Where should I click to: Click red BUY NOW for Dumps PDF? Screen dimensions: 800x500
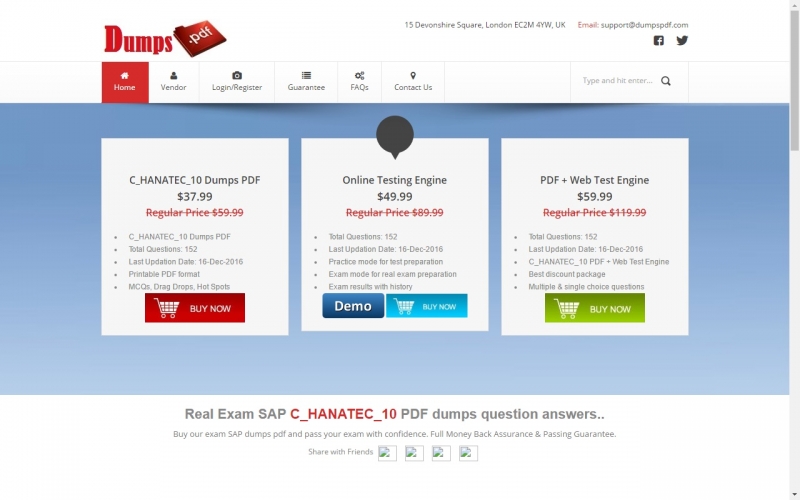[x=195, y=308]
